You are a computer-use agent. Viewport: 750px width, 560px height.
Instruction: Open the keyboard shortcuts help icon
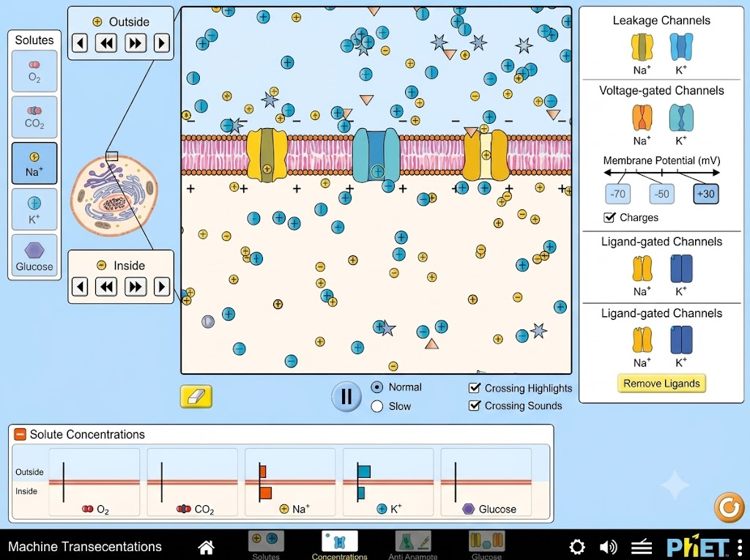click(x=642, y=547)
